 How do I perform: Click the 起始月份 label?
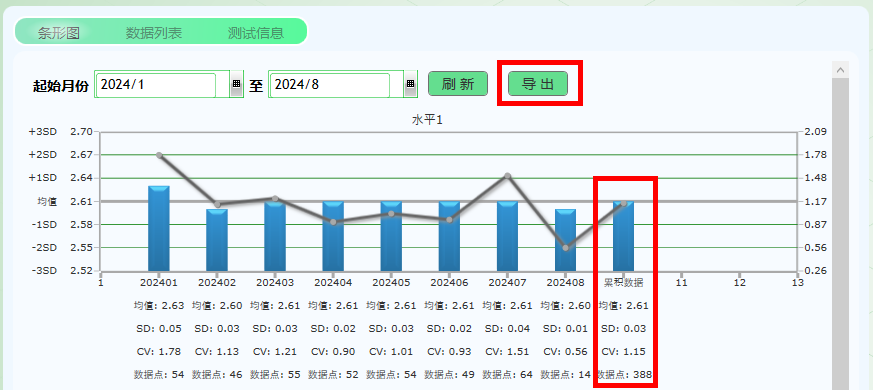tap(61, 86)
